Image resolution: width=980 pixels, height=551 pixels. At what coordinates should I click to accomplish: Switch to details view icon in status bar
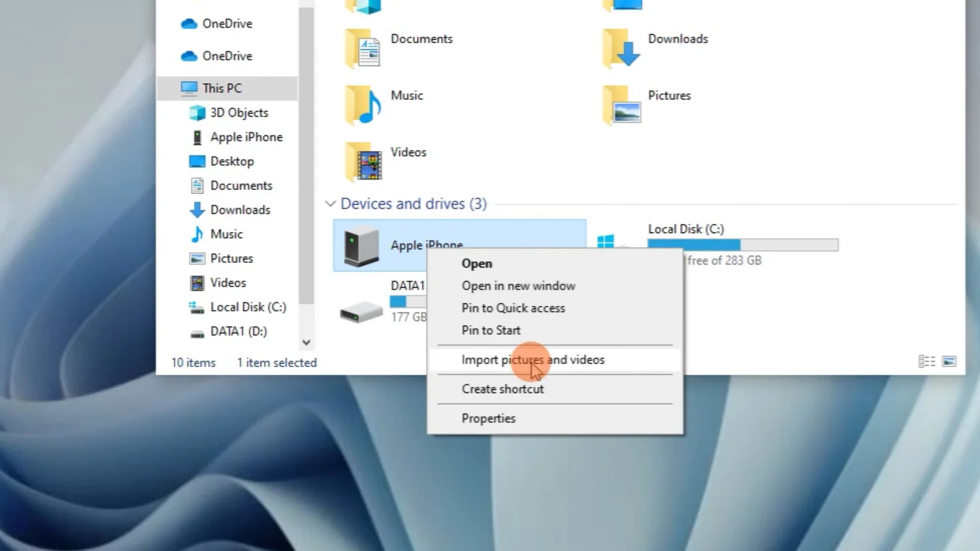pyautogui.click(x=926, y=361)
